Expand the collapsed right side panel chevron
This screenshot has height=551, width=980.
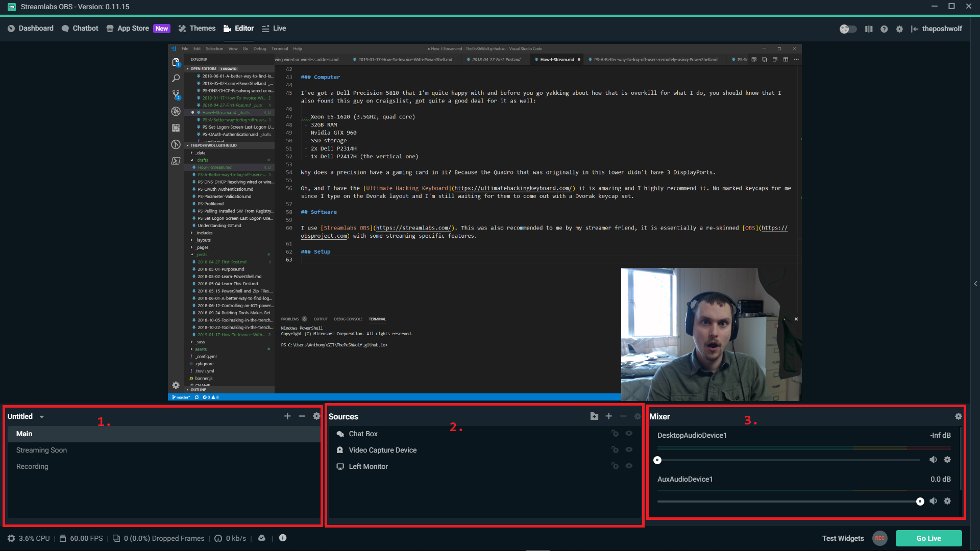click(975, 284)
